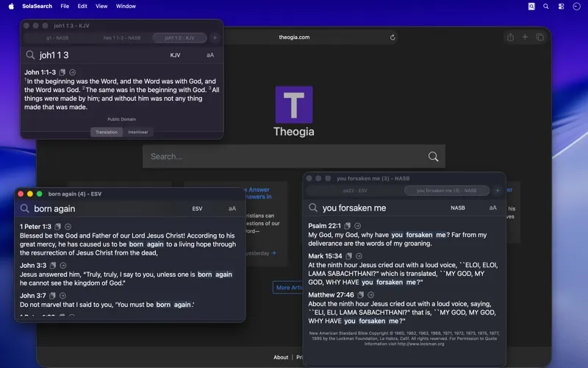
Task: Open File menu
Action: pos(65,6)
